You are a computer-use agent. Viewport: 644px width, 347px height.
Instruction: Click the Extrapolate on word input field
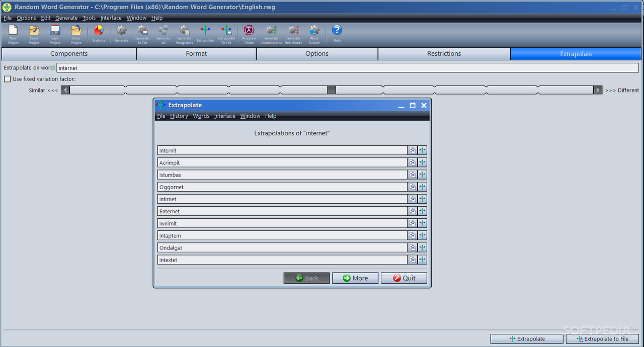coord(348,67)
